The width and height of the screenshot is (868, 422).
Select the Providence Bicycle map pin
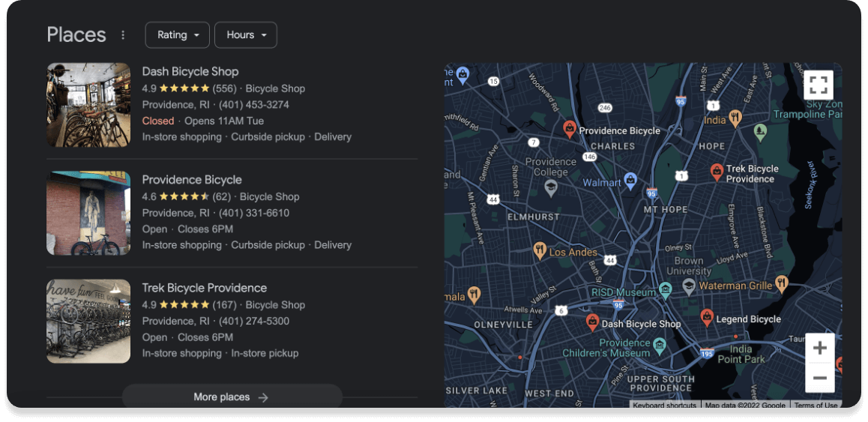point(570,130)
